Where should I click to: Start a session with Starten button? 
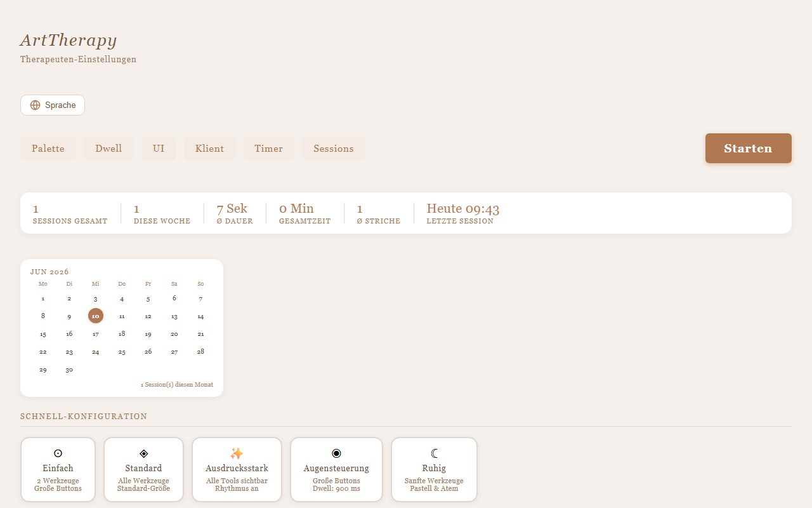749,149
